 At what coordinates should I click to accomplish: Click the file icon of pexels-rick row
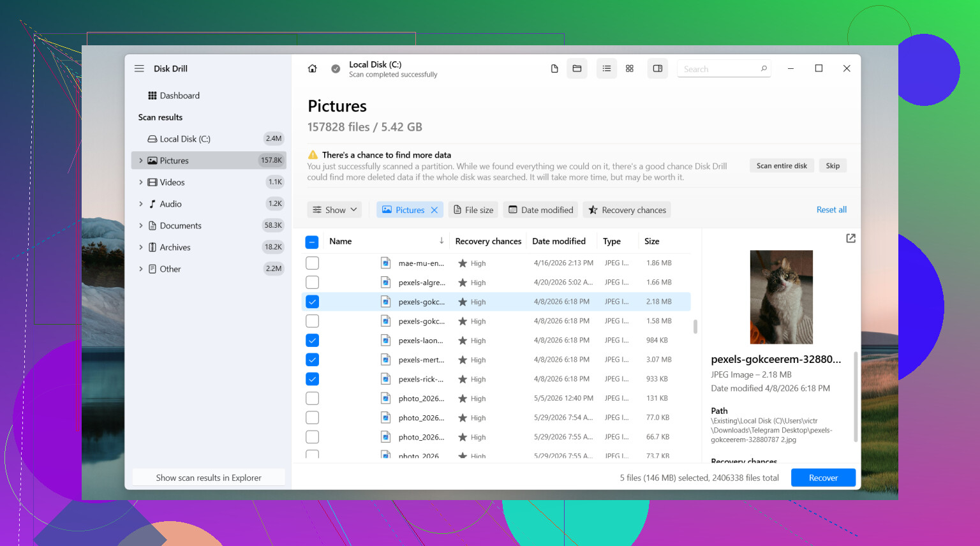[x=386, y=379]
